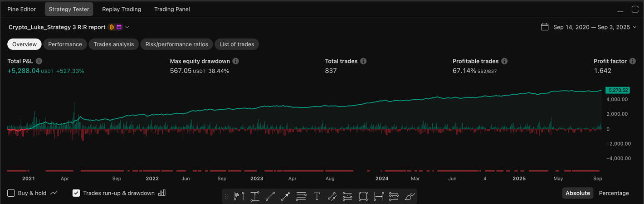Image resolution: width=644 pixels, height=204 pixels.
Task: Choose the rectangle shape drawing tool
Action: [363, 196]
